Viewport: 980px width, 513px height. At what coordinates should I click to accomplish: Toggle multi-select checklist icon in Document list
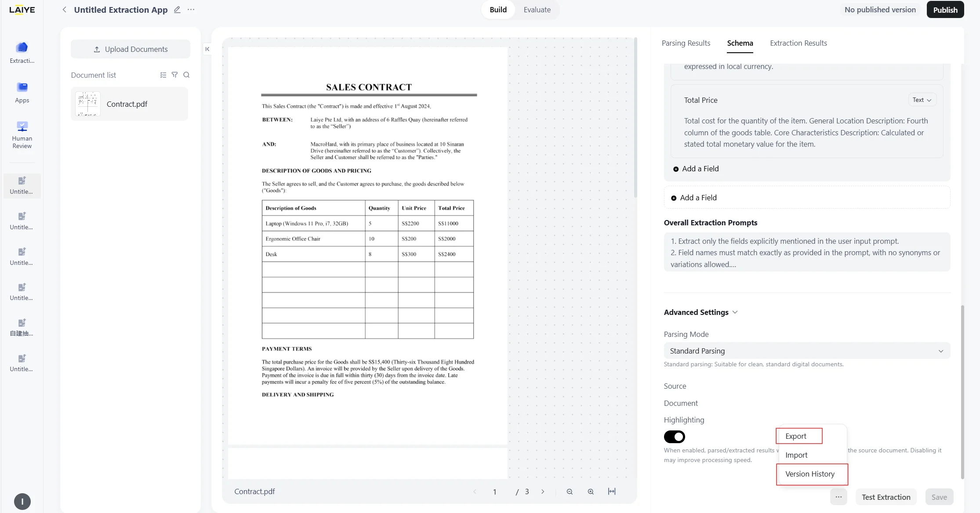click(x=163, y=75)
